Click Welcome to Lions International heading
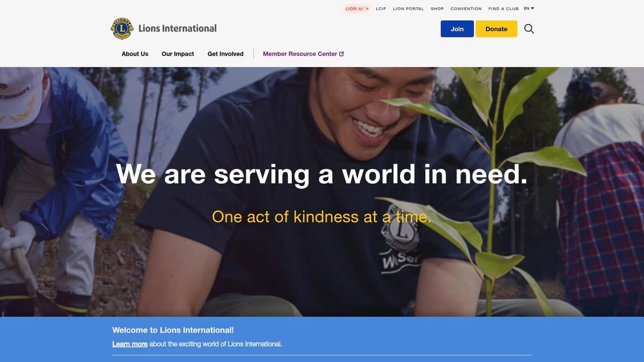 click(x=173, y=330)
